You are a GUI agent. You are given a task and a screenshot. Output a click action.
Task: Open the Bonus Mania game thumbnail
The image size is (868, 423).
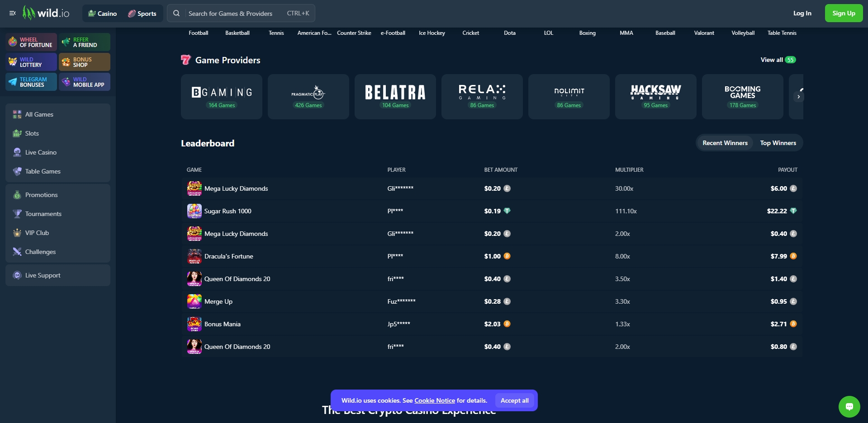coord(194,324)
